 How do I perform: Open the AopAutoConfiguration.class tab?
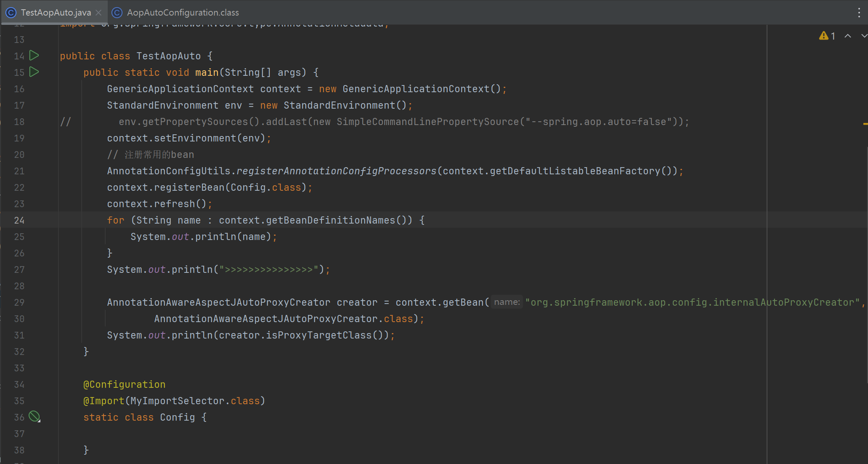(x=175, y=13)
